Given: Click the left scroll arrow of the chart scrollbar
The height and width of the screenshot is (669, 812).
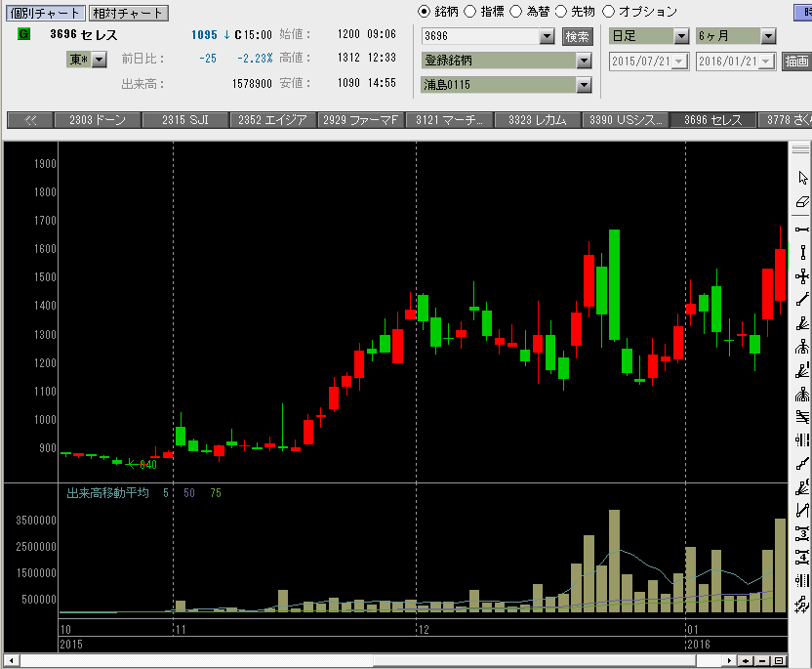Looking at the screenshot, I should pyautogui.click(x=12, y=661).
